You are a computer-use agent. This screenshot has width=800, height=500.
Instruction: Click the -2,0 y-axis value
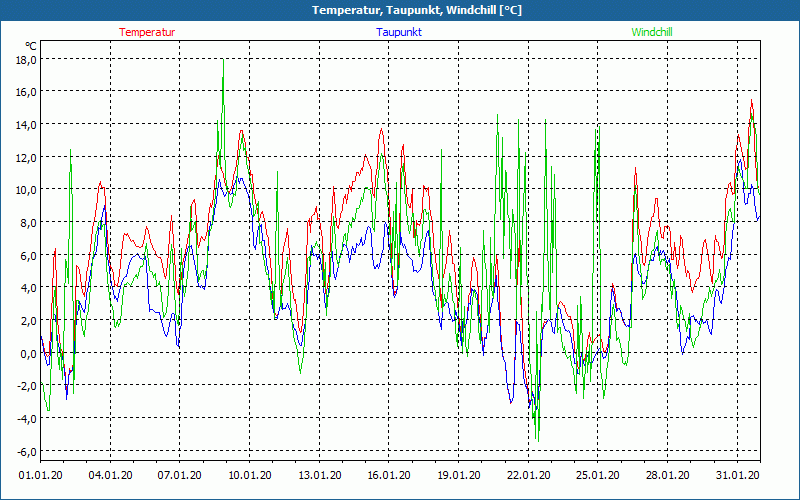point(27,386)
